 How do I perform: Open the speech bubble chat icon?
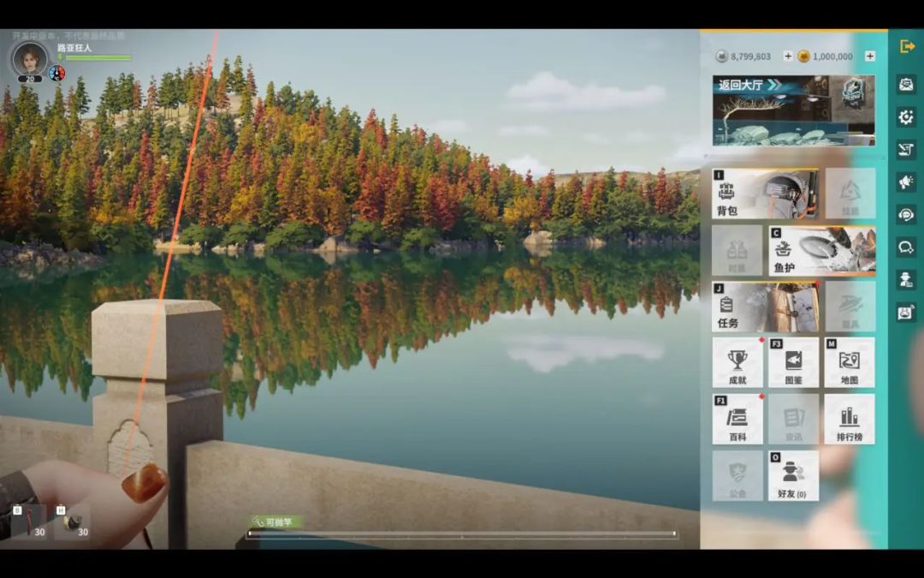[x=906, y=247]
